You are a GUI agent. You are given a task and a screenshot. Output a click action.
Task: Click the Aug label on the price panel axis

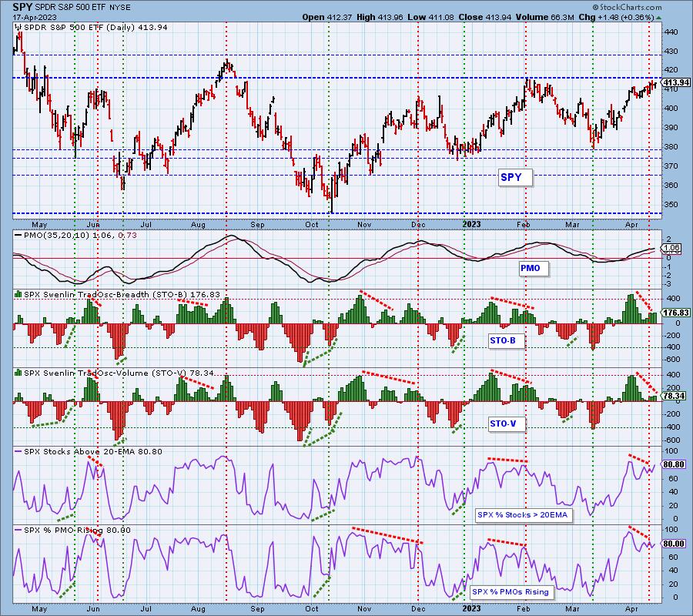[x=198, y=225]
